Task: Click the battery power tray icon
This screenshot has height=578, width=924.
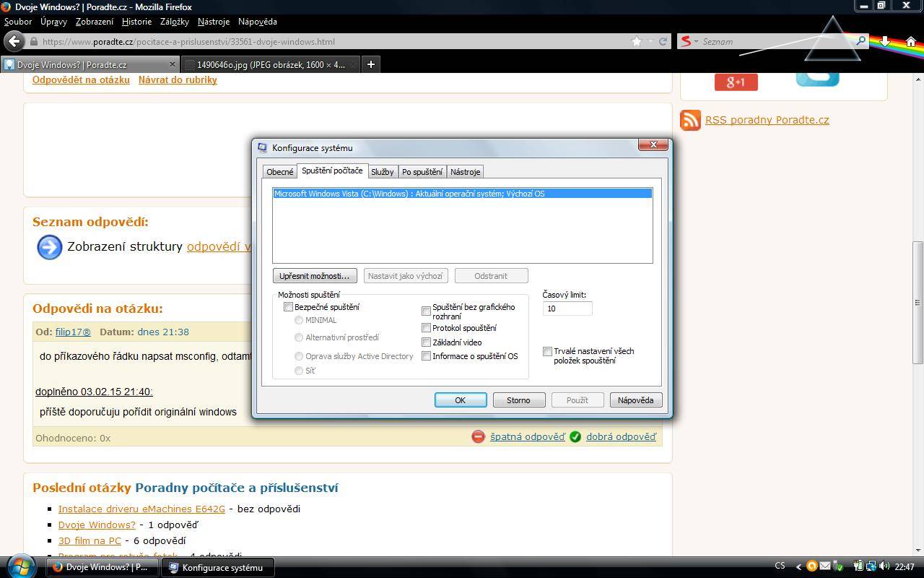Action: click(x=858, y=566)
